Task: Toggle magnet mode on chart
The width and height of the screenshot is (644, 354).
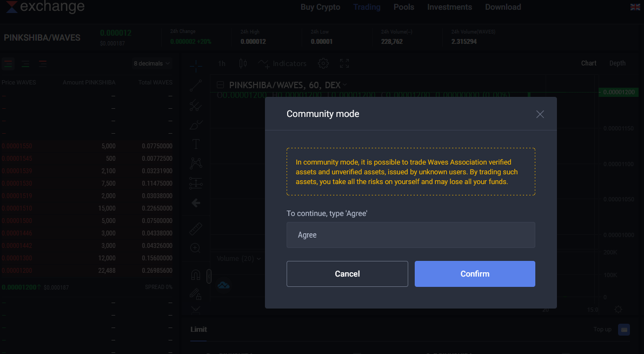Action: coord(196,276)
